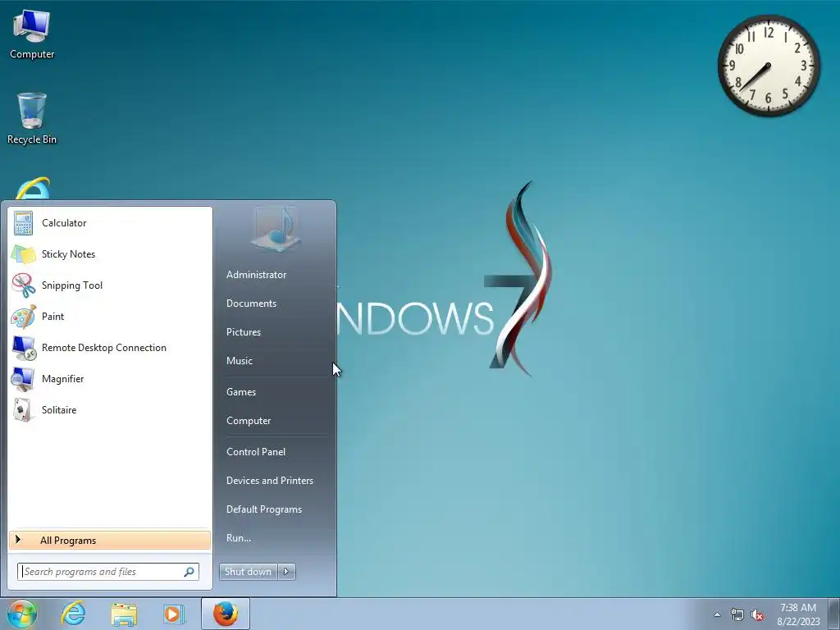
Task: Open Control Panel
Action: (x=256, y=452)
